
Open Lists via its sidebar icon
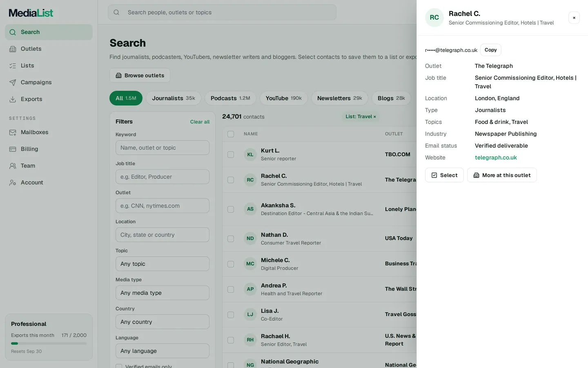coord(13,65)
